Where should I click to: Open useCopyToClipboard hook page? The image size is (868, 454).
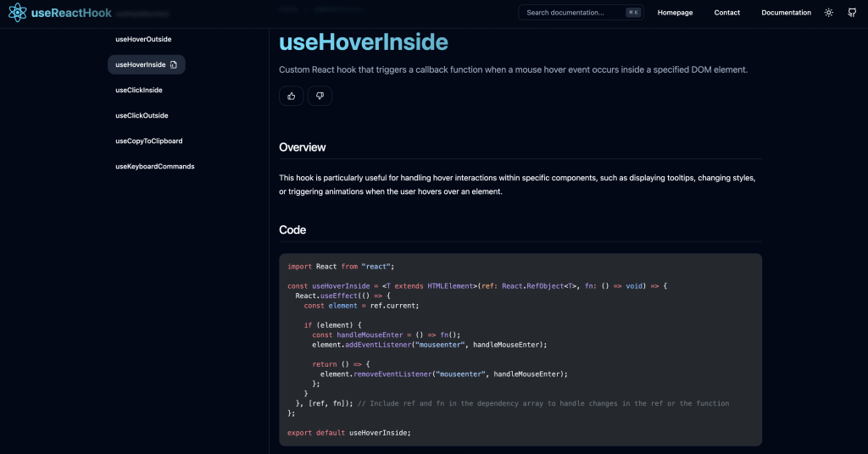(149, 141)
